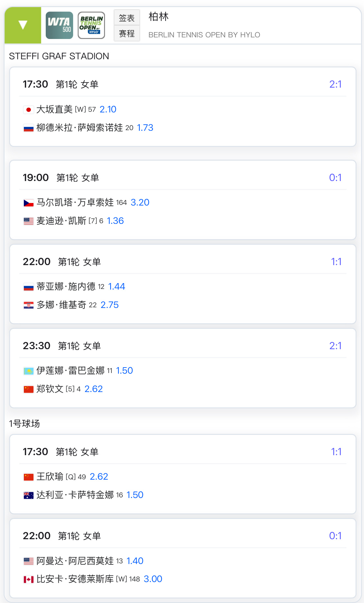Click Czech flag beside 马尔凯塔·万卓索娃
364x603 pixels.
[x=29, y=203]
